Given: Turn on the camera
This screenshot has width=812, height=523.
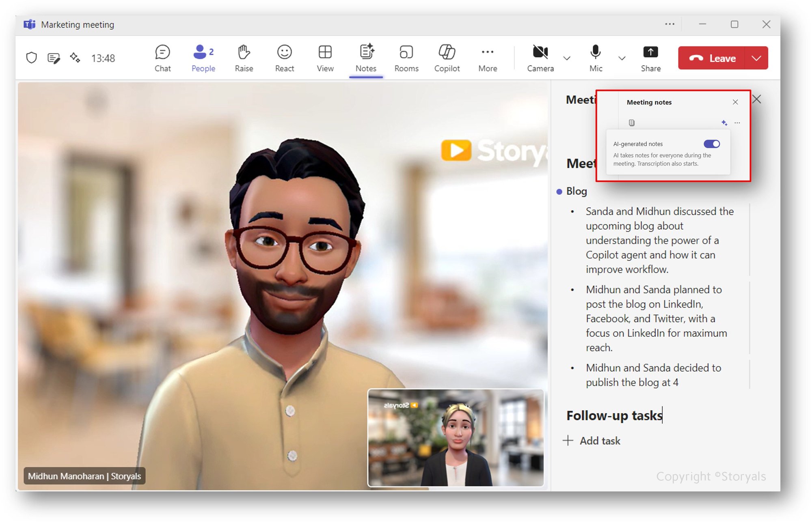Looking at the screenshot, I should click(540, 58).
